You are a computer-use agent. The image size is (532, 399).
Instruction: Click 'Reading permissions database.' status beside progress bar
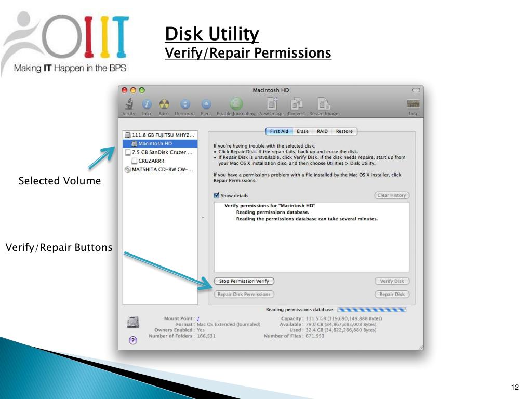(x=300, y=310)
